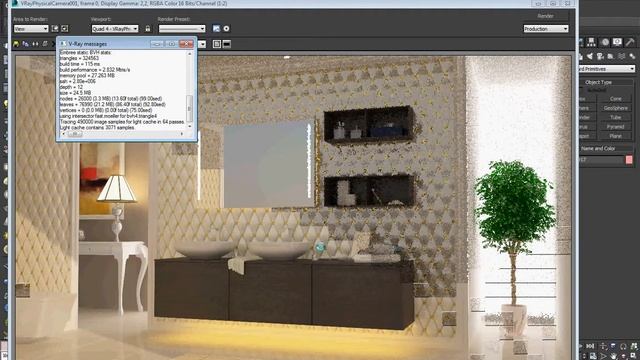Select the 'Tracing 490000 image samples' line
The height and width of the screenshot is (360, 640).
(122, 122)
